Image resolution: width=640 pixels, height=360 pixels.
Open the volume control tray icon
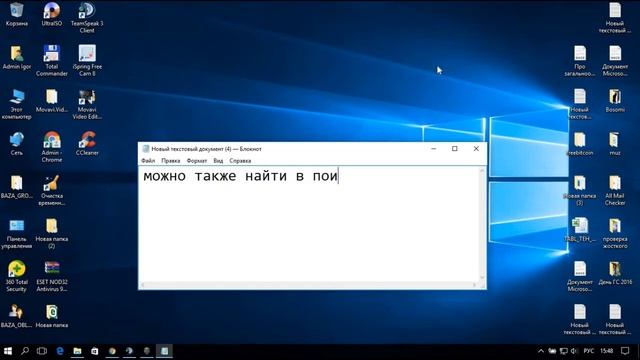tap(574, 351)
